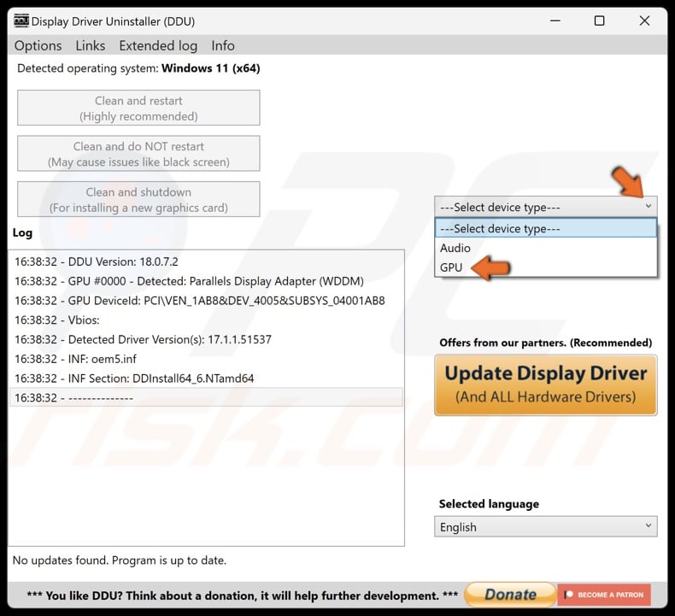
Task: Open the Selected language dropdown
Action: [546, 526]
